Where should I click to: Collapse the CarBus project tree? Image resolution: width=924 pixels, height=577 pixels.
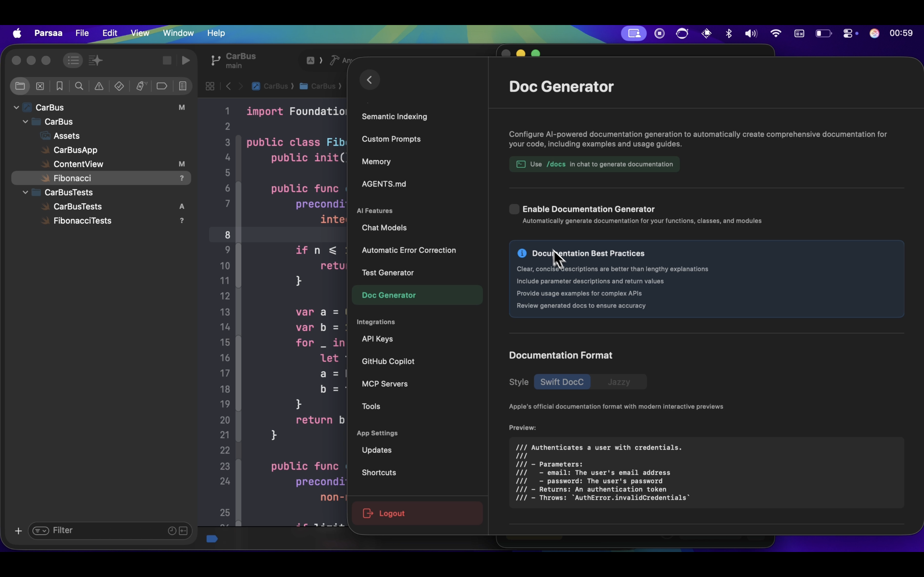click(16, 107)
